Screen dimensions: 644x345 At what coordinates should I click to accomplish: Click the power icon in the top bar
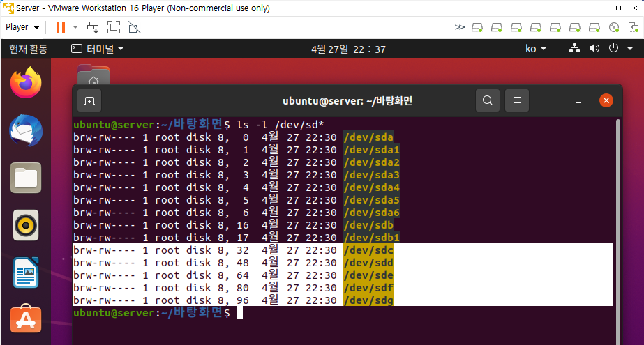pyautogui.click(x=613, y=48)
